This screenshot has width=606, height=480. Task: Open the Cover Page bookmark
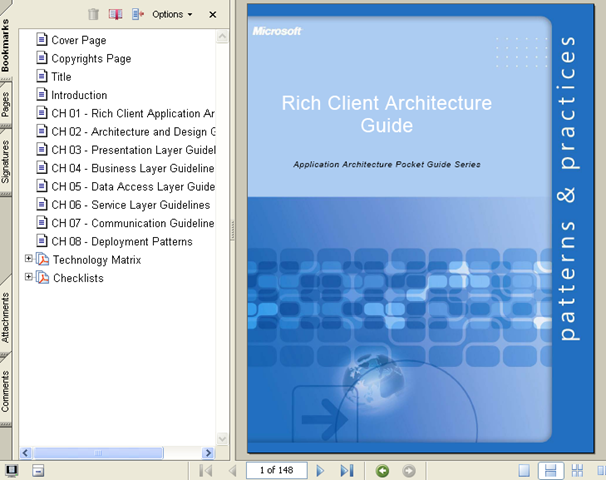coord(78,40)
